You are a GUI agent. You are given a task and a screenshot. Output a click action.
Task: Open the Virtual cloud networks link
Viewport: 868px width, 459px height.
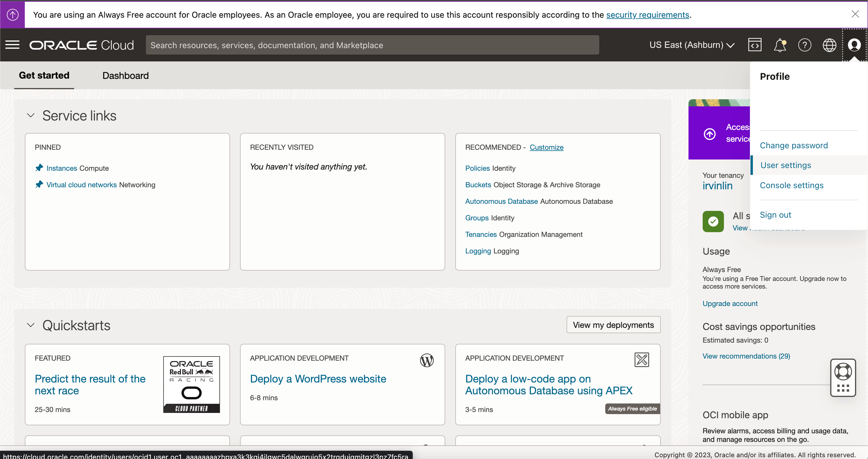pos(81,185)
